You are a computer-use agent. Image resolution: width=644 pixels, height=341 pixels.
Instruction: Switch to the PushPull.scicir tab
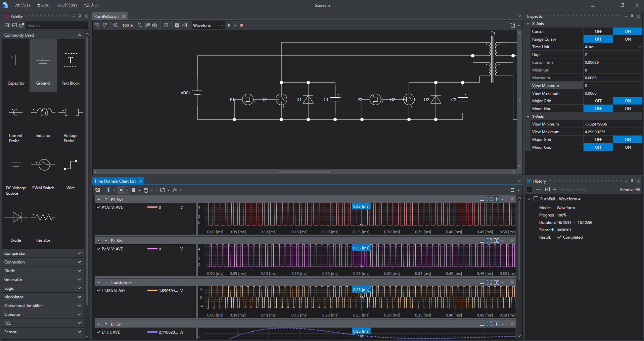coord(107,16)
